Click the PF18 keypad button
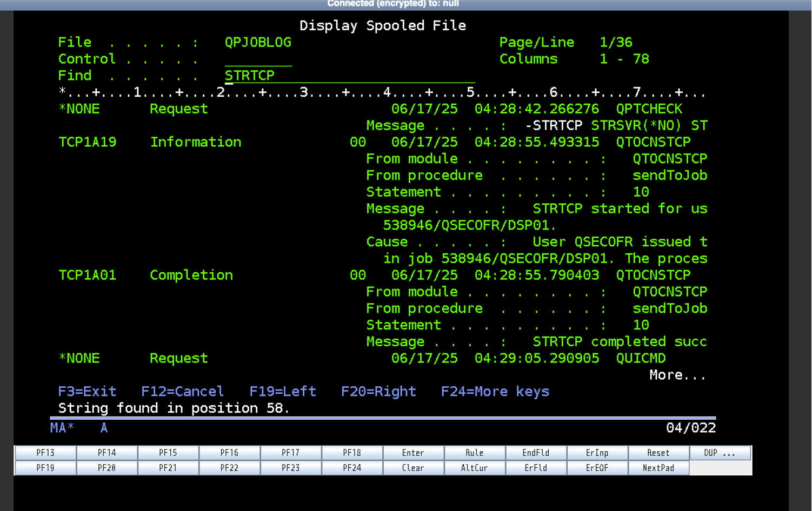 click(x=352, y=453)
